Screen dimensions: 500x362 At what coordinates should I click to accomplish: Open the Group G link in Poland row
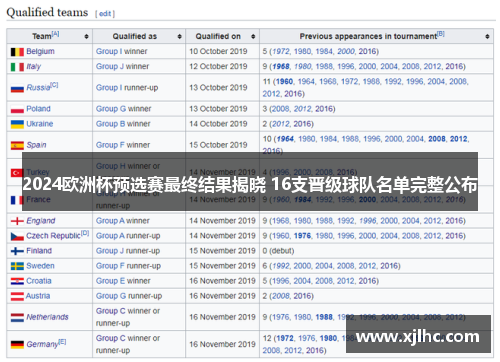click(x=111, y=109)
